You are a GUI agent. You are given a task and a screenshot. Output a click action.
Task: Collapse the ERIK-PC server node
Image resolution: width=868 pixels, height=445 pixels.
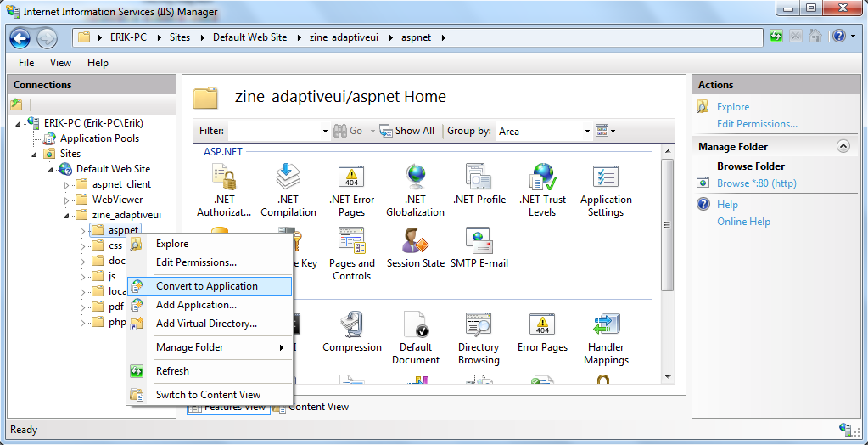[20, 123]
